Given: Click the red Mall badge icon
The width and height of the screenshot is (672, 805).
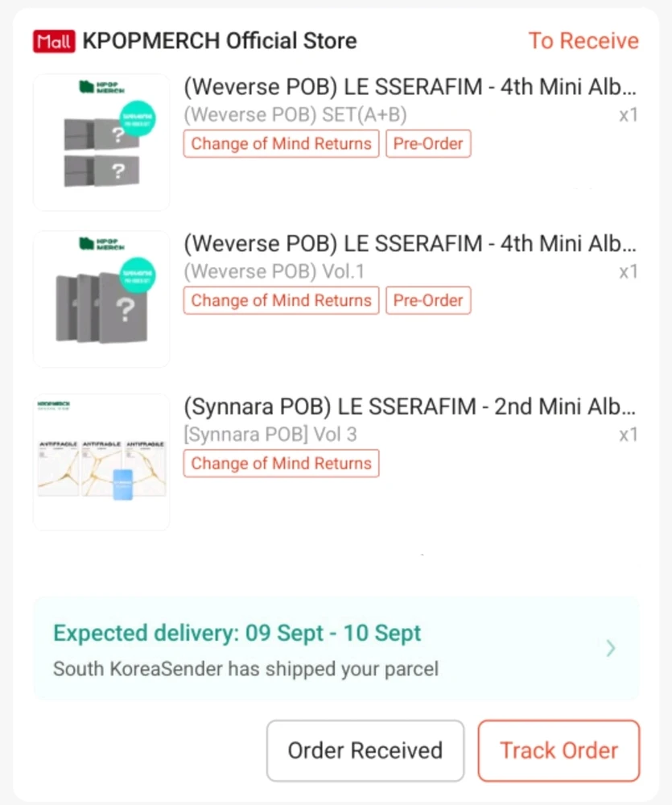Looking at the screenshot, I should pos(54,41).
